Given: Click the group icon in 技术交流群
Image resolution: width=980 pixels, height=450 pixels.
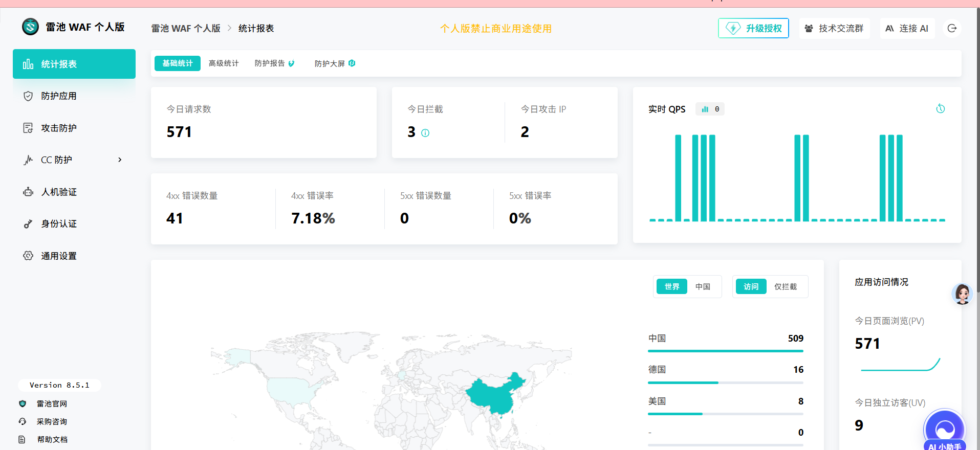Looking at the screenshot, I should [x=809, y=29].
